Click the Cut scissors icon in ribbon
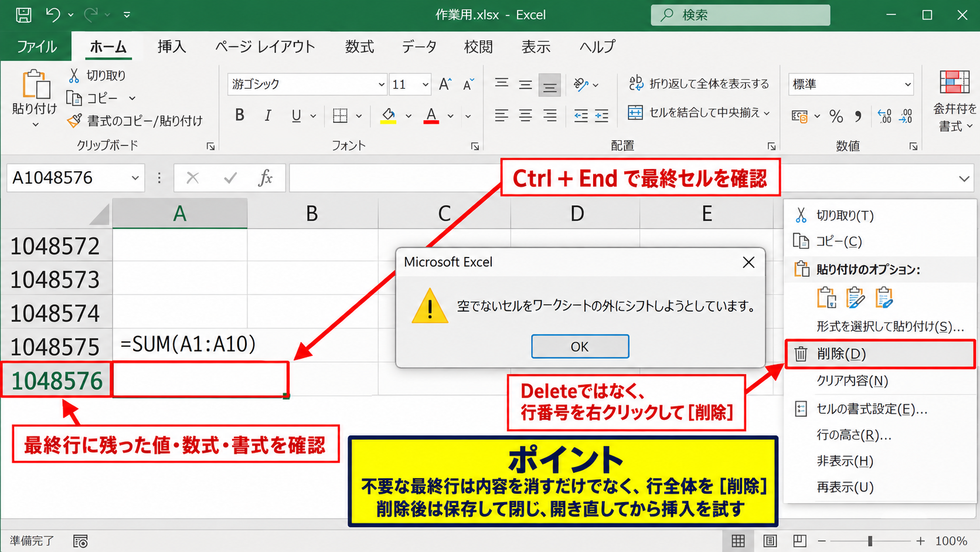Viewport: 980px width, 552px height. click(74, 75)
